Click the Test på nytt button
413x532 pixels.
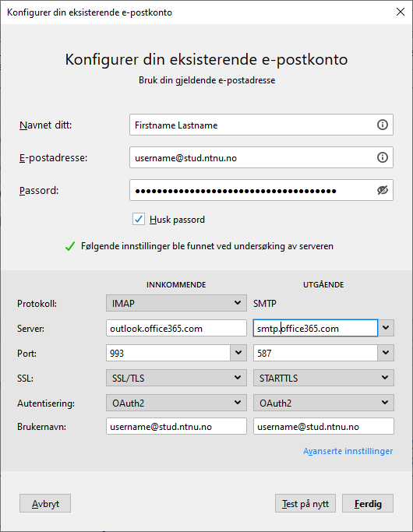click(x=305, y=503)
